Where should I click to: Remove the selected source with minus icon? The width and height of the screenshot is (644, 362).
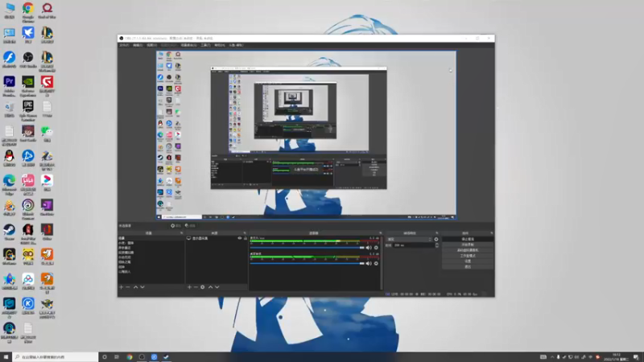coord(196,287)
